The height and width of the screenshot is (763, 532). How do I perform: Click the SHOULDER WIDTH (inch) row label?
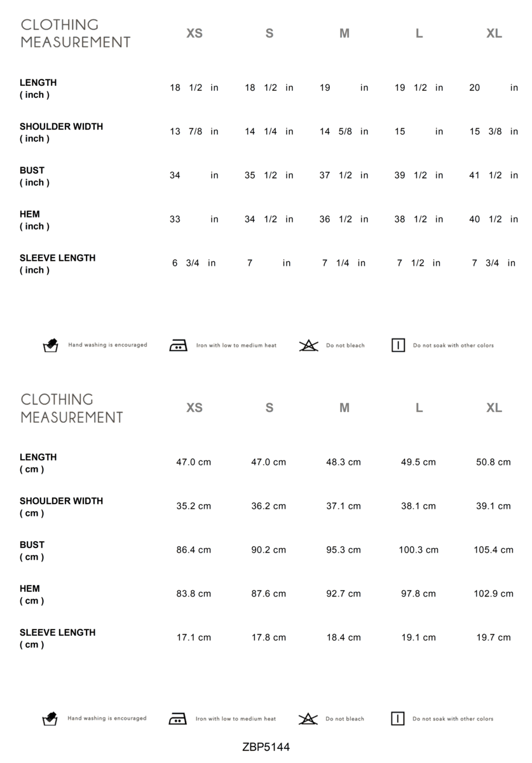[x=61, y=132]
